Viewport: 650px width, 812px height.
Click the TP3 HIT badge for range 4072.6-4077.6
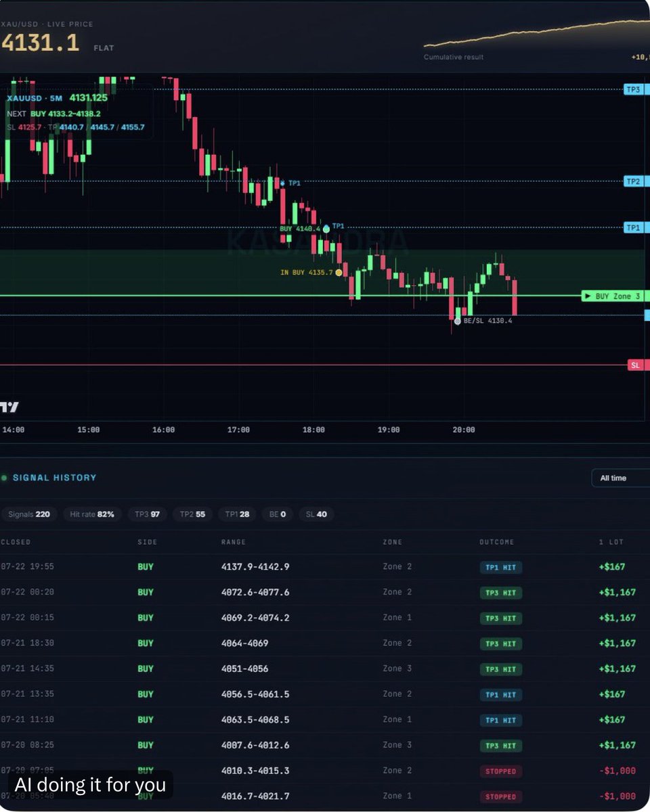point(501,593)
